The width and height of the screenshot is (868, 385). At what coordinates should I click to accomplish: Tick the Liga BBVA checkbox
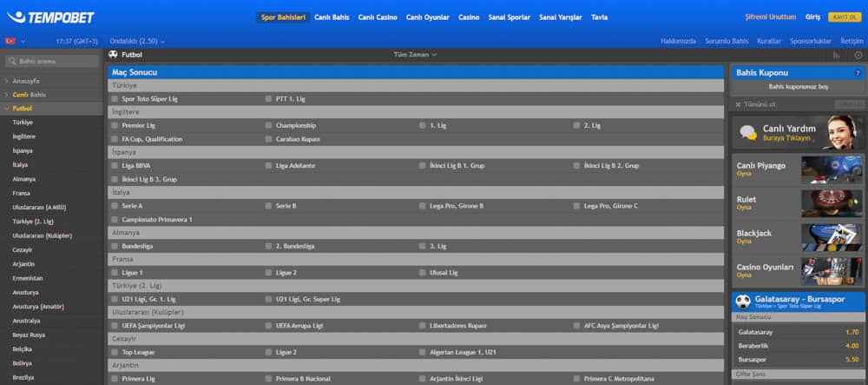click(115, 166)
